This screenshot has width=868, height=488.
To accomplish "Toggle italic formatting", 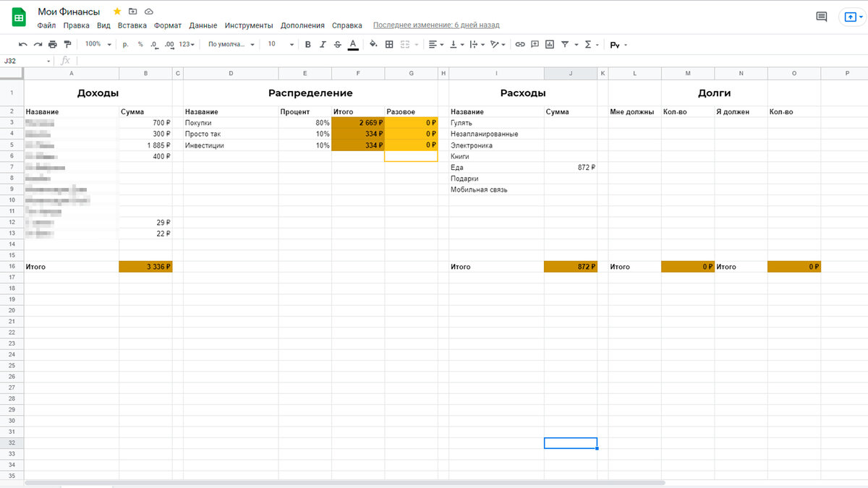I will [323, 45].
